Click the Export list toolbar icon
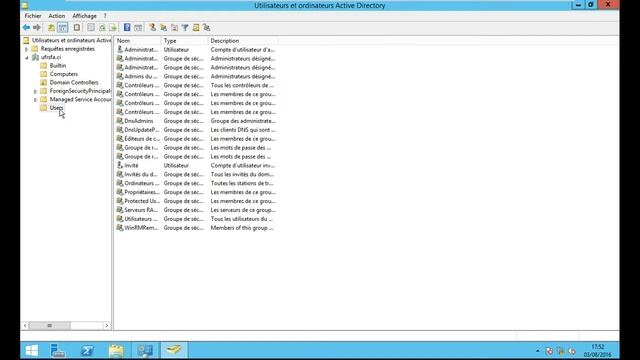This screenshot has width=640, height=360. pyautogui.click(x=113, y=27)
